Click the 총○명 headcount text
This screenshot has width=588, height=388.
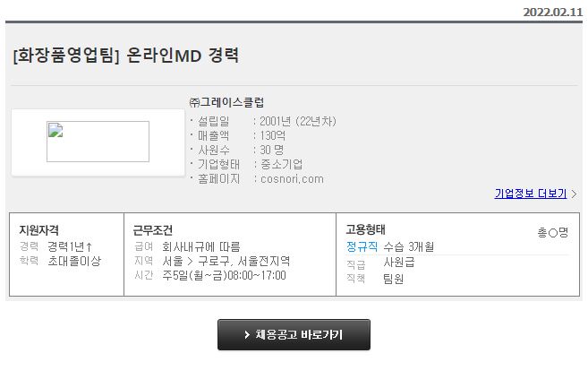click(x=553, y=232)
